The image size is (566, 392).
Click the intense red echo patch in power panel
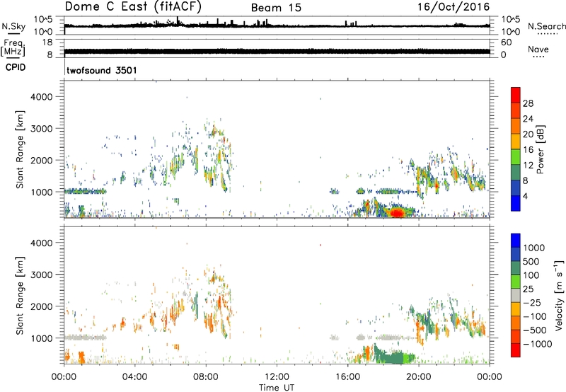point(397,212)
